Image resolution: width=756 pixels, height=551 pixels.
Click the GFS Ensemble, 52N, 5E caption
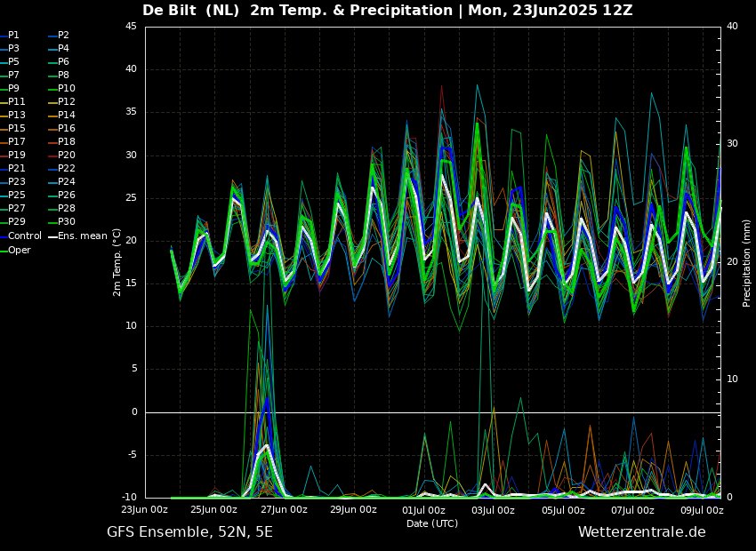click(190, 532)
